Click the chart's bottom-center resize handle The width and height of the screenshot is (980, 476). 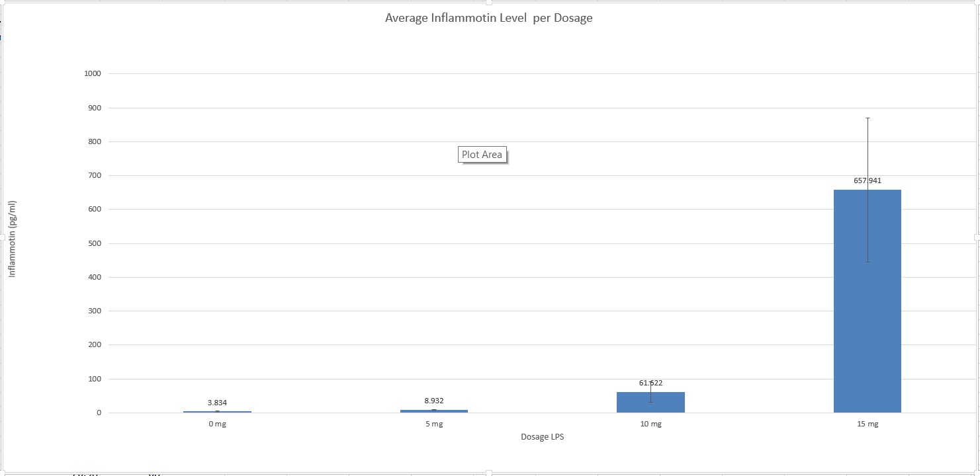point(489,473)
